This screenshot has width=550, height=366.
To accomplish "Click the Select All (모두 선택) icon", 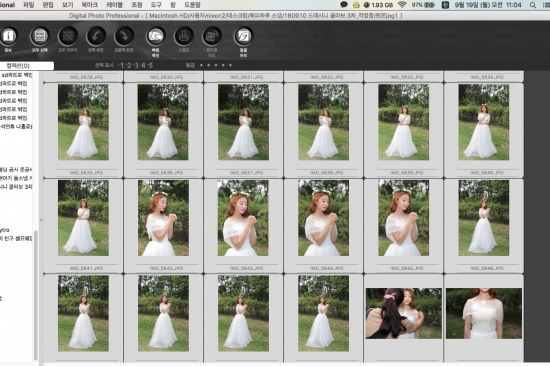I will [39, 36].
